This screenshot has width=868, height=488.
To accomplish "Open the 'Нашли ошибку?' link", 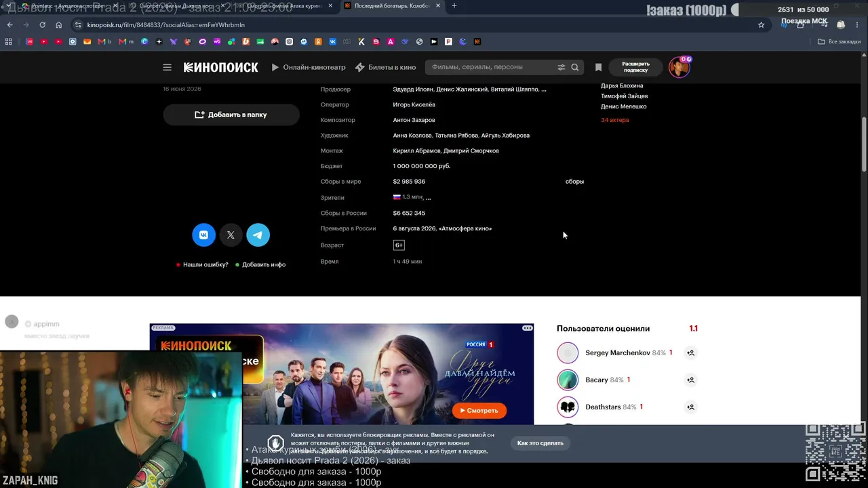I will click(205, 264).
